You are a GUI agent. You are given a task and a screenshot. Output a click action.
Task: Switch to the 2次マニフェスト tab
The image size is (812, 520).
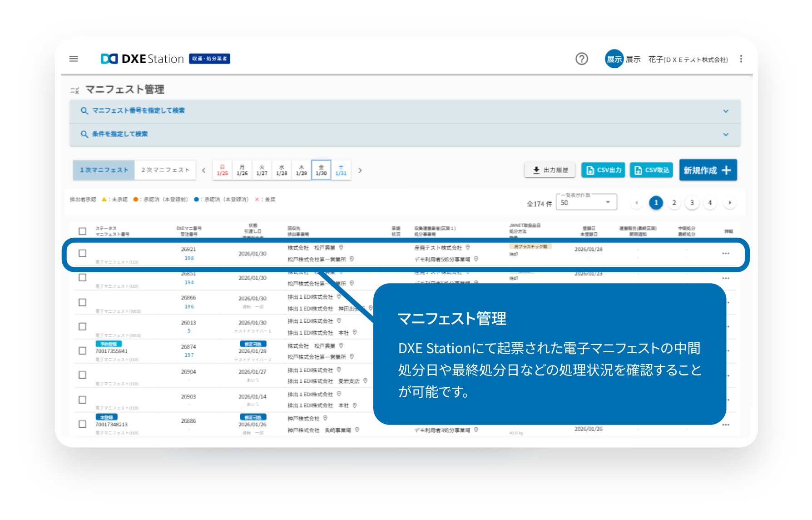165,170
